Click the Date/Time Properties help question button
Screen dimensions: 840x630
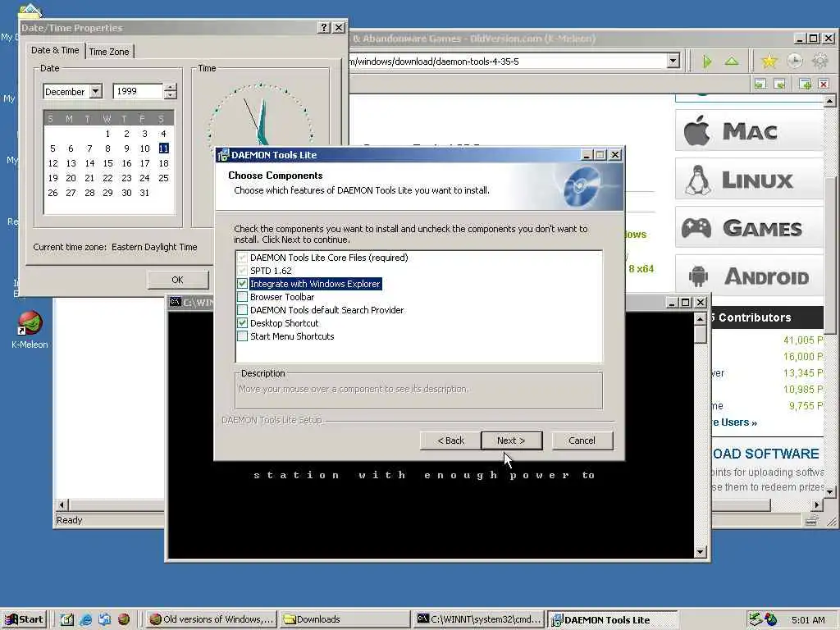[323, 28]
